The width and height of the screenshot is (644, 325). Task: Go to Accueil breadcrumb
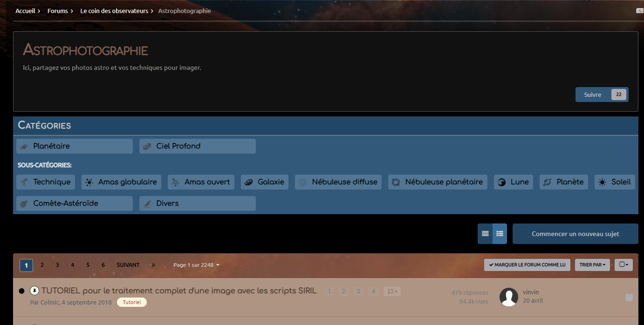[25, 11]
